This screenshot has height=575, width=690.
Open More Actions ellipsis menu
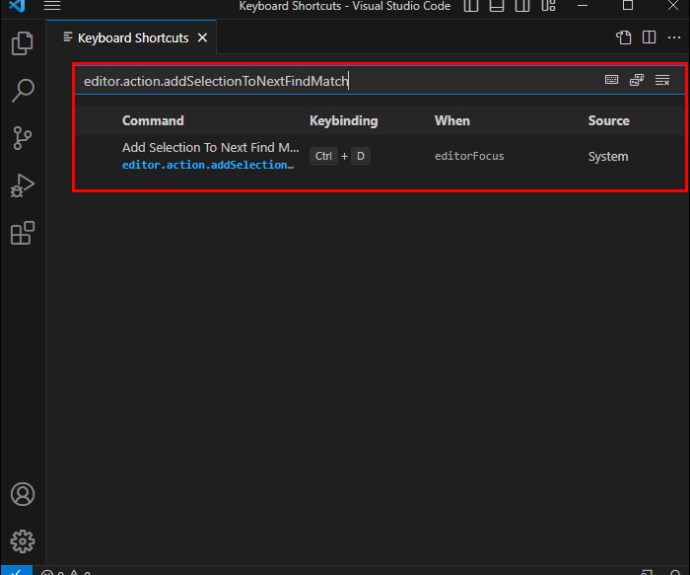click(674, 37)
